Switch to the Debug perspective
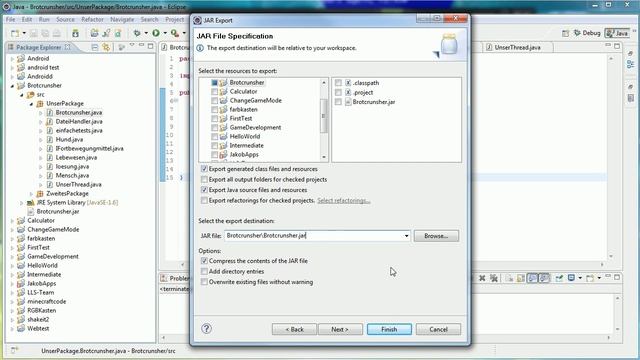This screenshot has width=640, height=360. click(x=587, y=33)
